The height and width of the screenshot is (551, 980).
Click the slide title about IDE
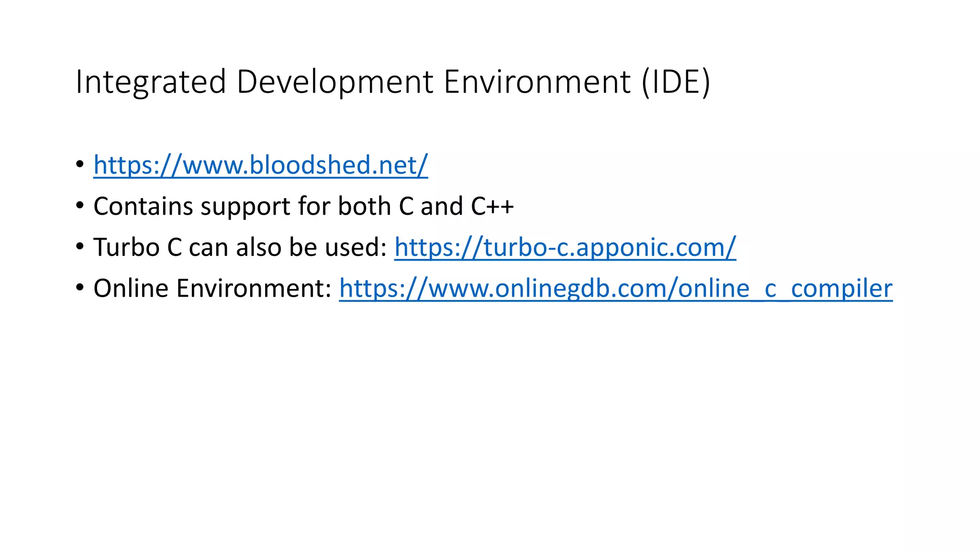(x=393, y=82)
